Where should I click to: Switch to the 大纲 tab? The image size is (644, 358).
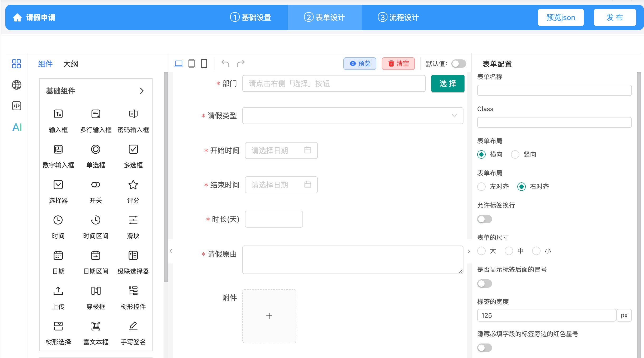[71, 64]
